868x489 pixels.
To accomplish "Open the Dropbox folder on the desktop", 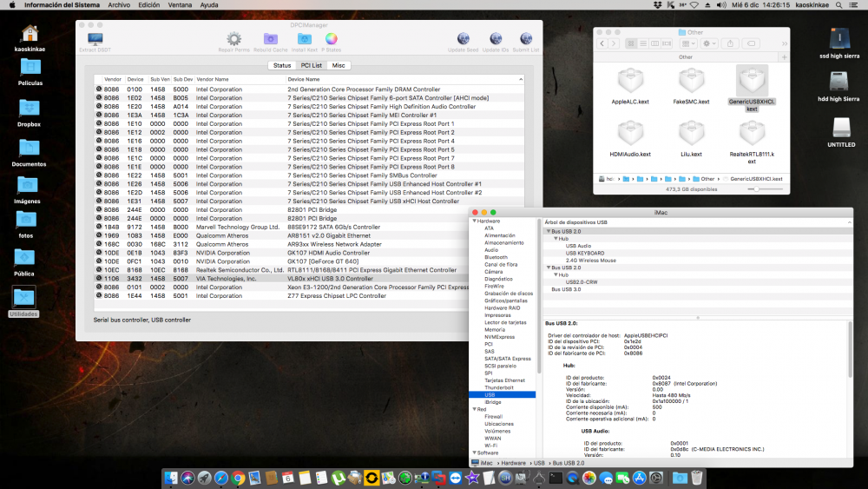I will click(29, 113).
